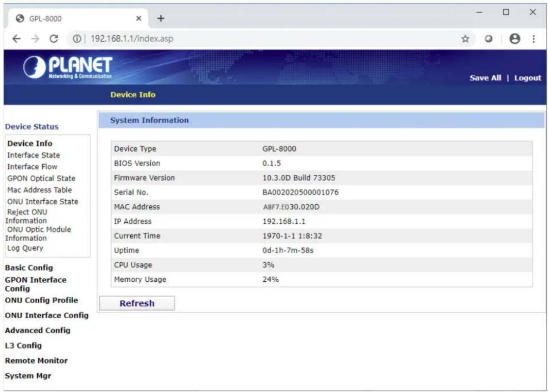548x392 pixels.
Task: Open GPON Optical State page
Action: pyautogui.click(x=41, y=178)
